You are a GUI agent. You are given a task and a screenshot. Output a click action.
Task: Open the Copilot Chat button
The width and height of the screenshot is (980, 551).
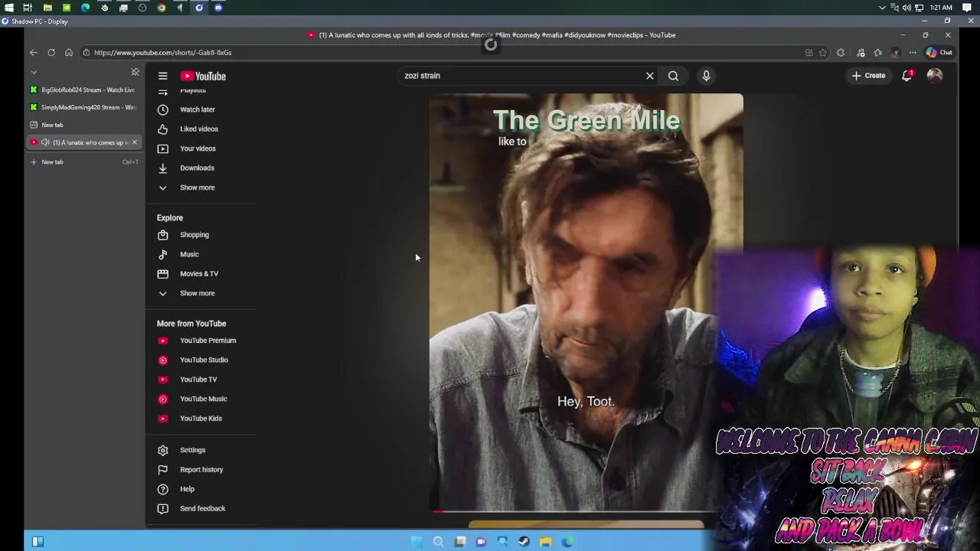(x=939, y=53)
